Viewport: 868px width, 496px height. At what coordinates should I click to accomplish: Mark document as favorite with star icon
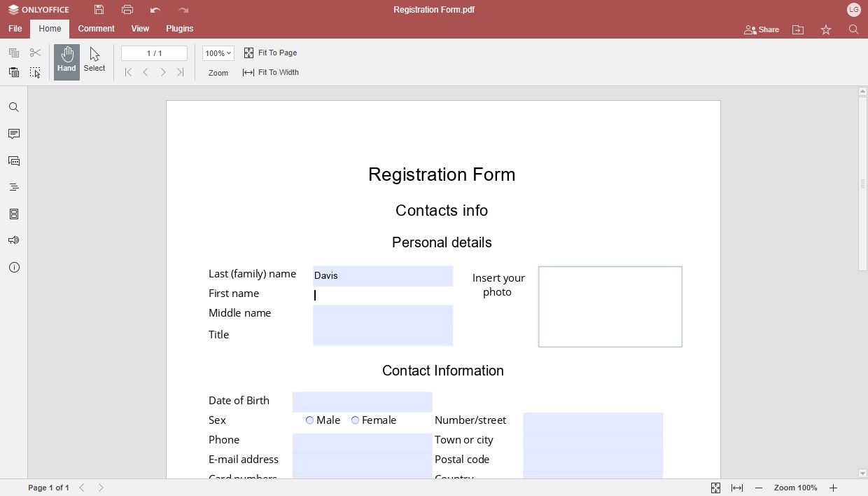826,29
